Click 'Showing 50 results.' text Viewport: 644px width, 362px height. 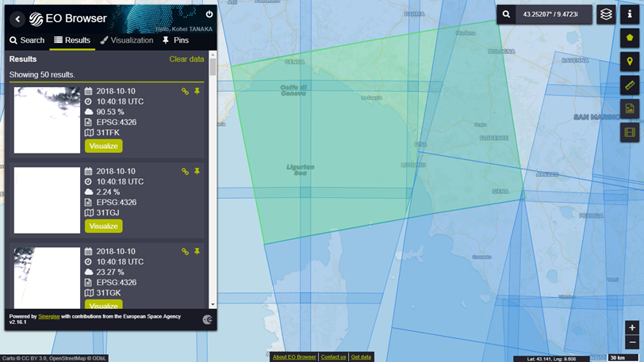(42, 74)
